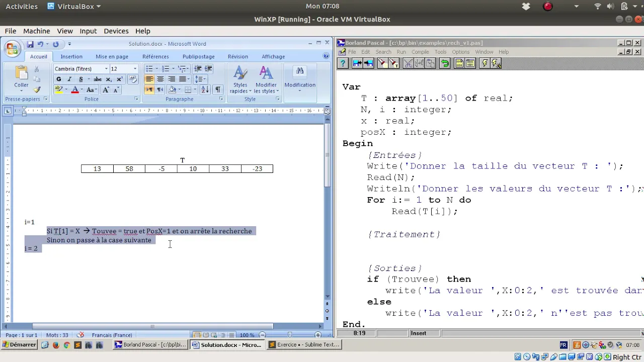Cut selection with scissors icon in Word
This screenshot has width=644, height=362.
pos(37,69)
